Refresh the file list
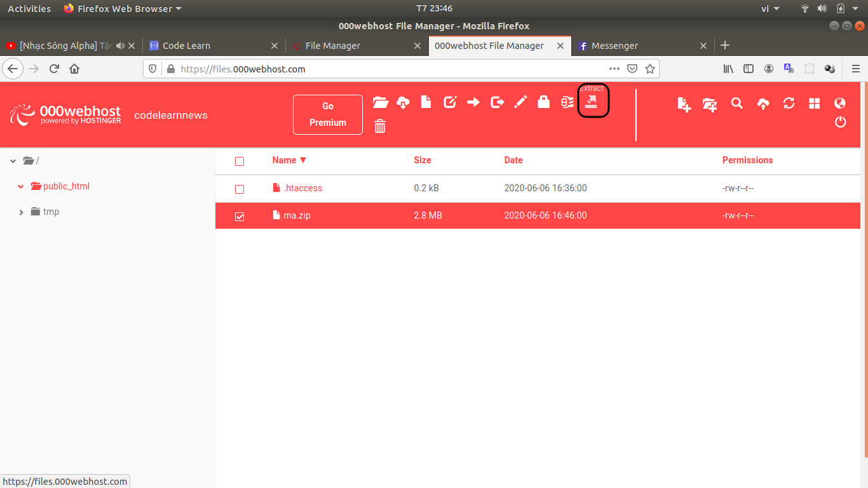The width and height of the screenshot is (868, 488). [x=789, y=103]
